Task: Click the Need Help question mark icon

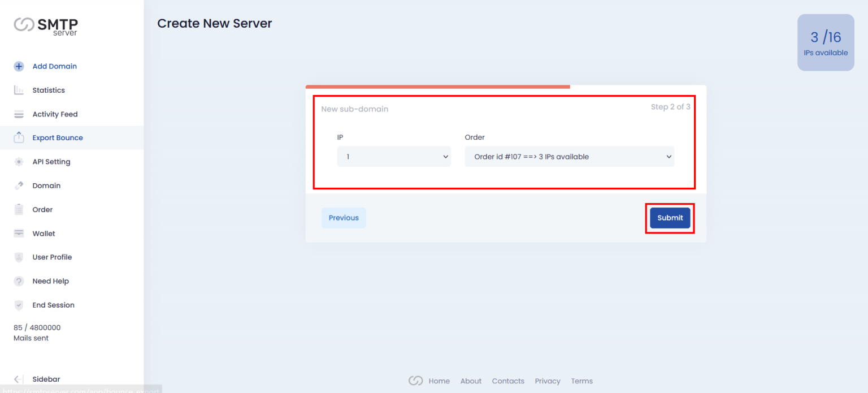Action: [19, 281]
